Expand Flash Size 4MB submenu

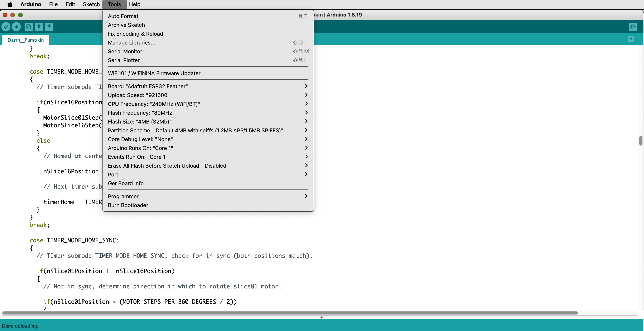pos(208,122)
